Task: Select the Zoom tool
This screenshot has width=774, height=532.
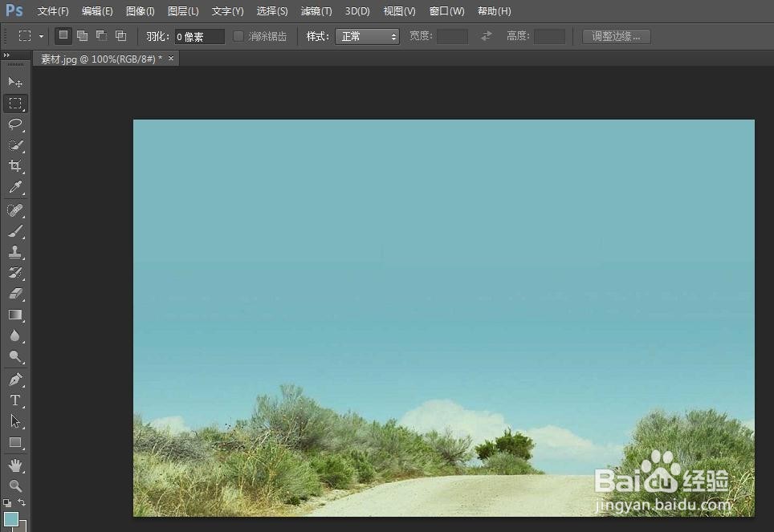Action: point(15,485)
